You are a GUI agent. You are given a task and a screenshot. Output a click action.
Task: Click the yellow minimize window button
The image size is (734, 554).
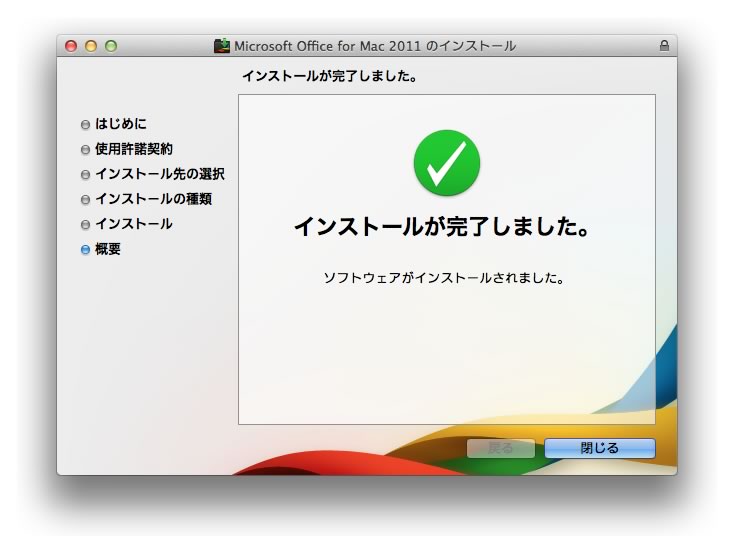pyautogui.click(x=91, y=46)
